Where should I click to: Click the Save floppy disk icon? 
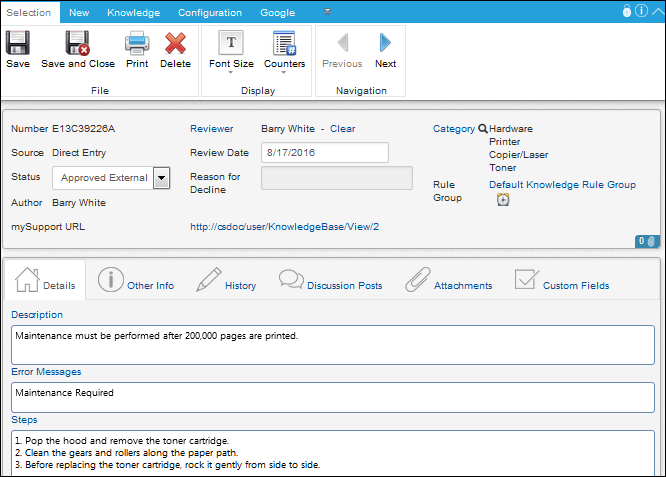coord(18,42)
